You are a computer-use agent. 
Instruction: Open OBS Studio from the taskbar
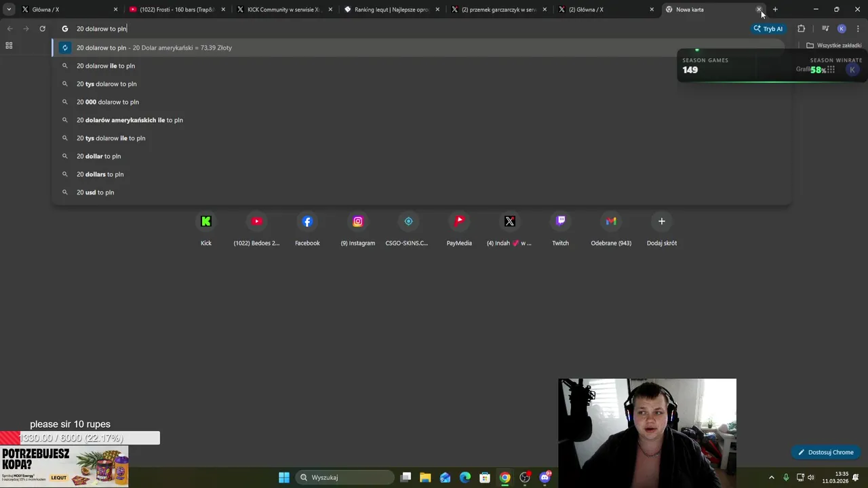pyautogui.click(x=525, y=477)
